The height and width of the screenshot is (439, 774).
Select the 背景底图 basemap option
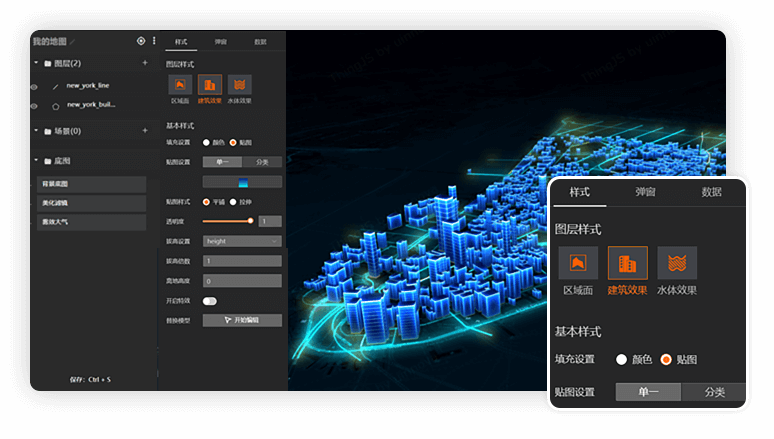point(92,185)
